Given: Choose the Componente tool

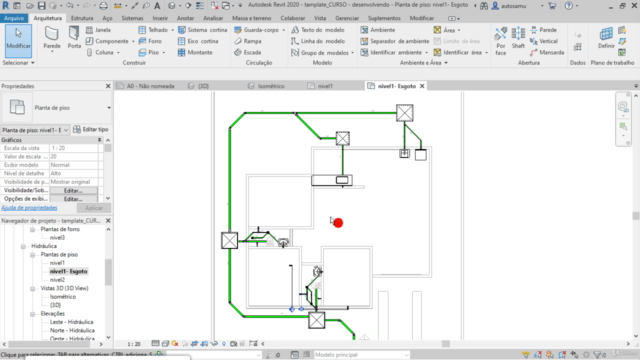Looking at the screenshot, I should point(107,41).
